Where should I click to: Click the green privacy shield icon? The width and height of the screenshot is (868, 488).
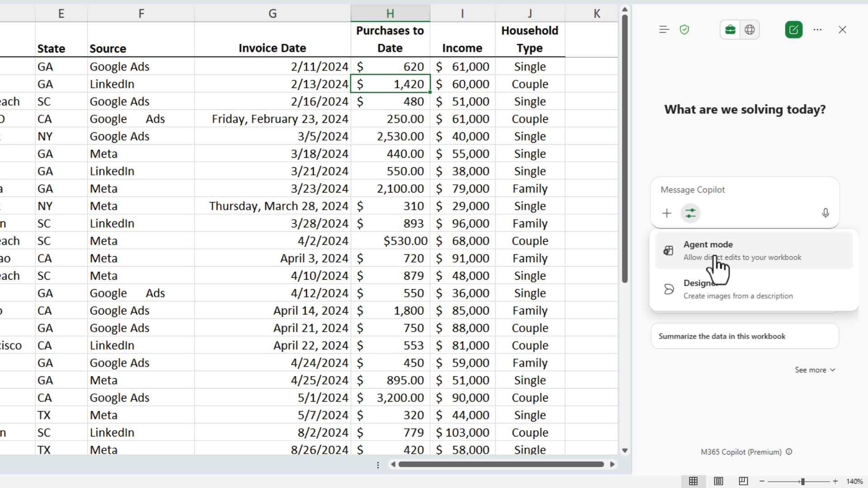(684, 29)
